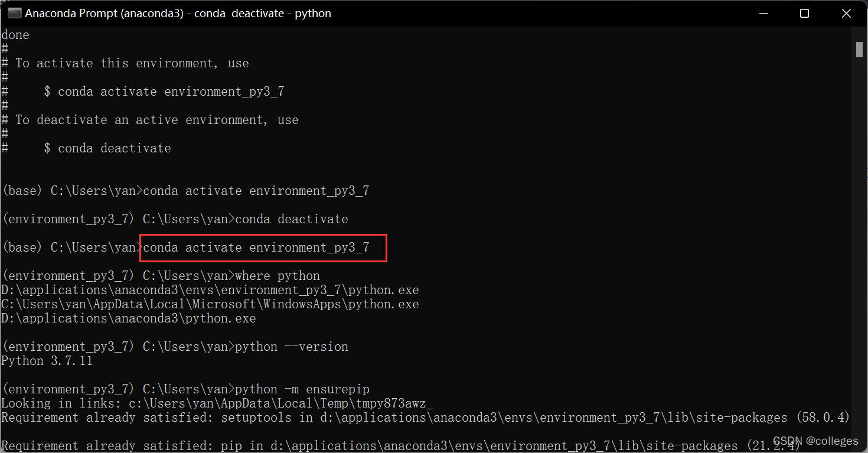This screenshot has height=453, width=868.
Task: Click the 'Looking in links' output line
Action: coord(217,403)
